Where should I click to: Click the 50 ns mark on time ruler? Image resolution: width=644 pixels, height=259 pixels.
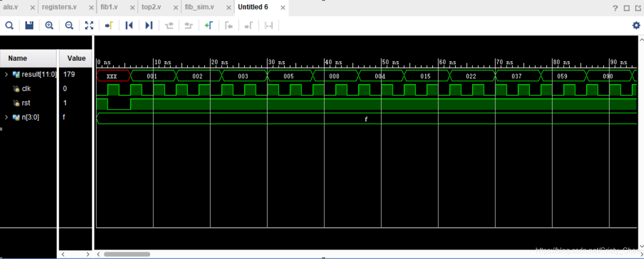pos(391,63)
